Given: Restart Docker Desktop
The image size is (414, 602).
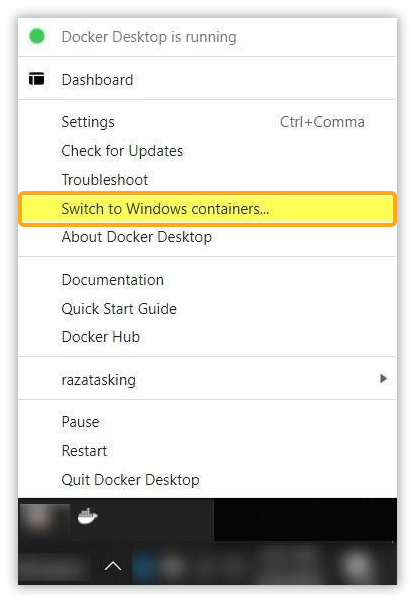Looking at the screenshot, I should (x=207, y=451).
